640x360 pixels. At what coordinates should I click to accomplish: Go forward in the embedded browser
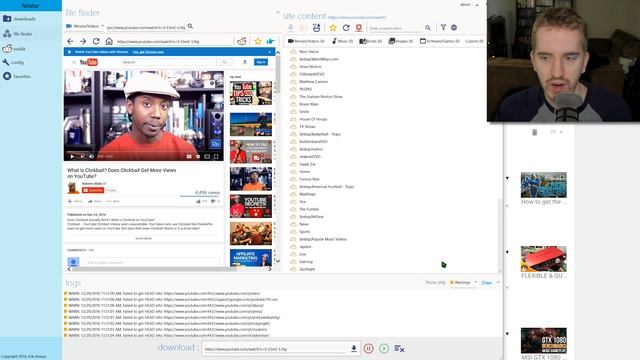[83, 41]
